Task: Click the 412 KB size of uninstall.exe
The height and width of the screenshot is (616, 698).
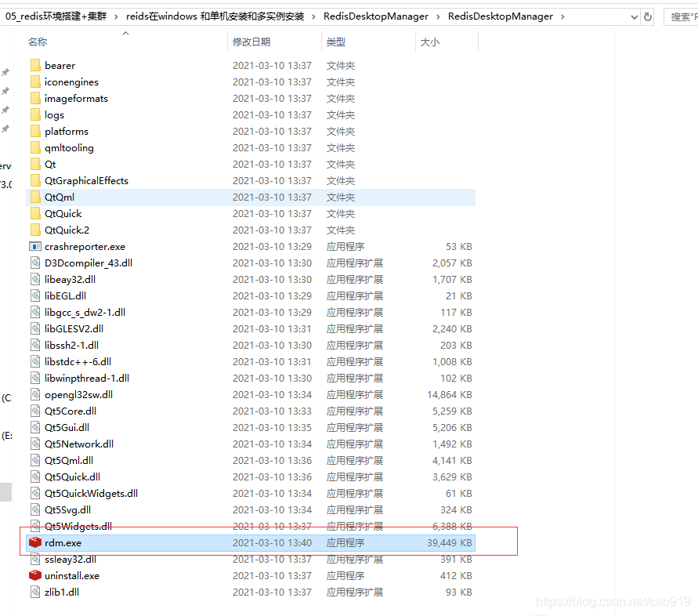Action: pyautogui.click(x=456, y=575)
